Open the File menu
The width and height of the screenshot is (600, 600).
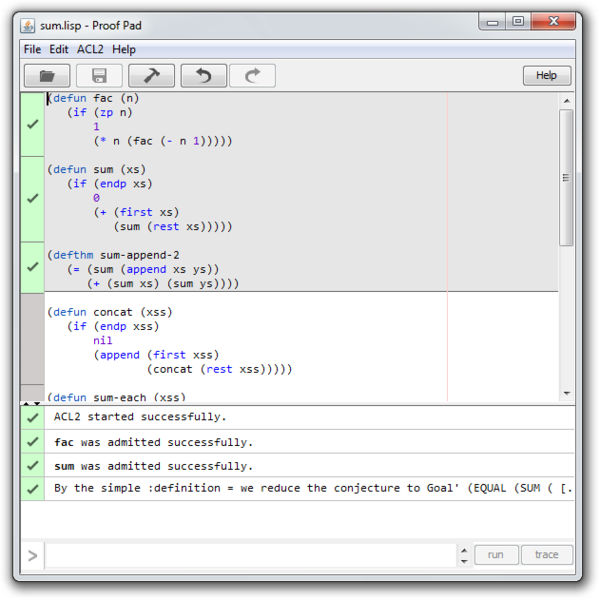pos(32,49)
